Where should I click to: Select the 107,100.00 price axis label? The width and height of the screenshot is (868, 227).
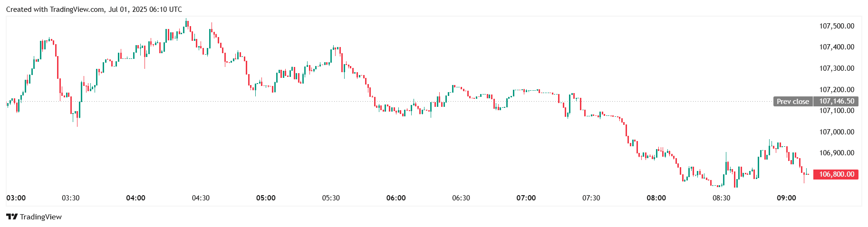click(x=837, y=111)
